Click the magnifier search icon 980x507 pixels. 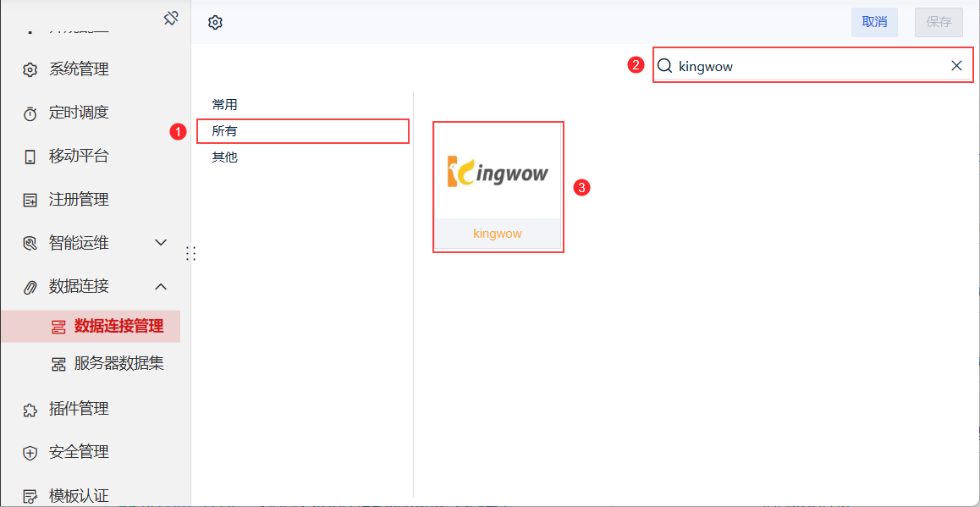click(665, 66)
